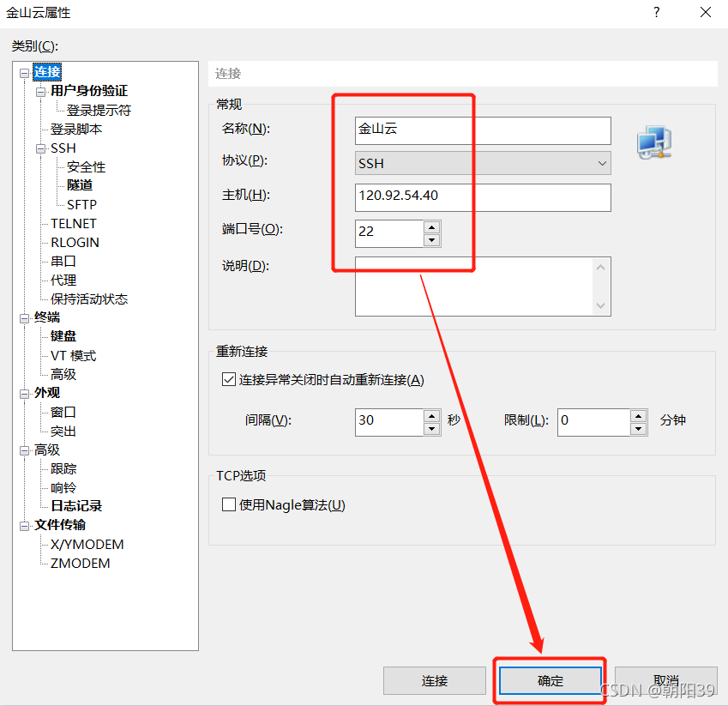Increase the 限制 minutes value
Screen dimensions: 728x706
(638, 416)
